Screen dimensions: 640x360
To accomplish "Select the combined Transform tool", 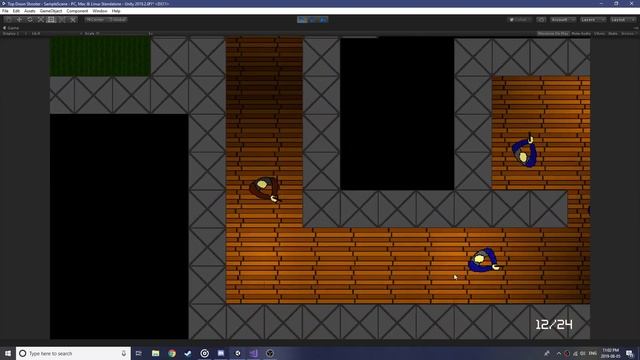I will click(62, 20).
